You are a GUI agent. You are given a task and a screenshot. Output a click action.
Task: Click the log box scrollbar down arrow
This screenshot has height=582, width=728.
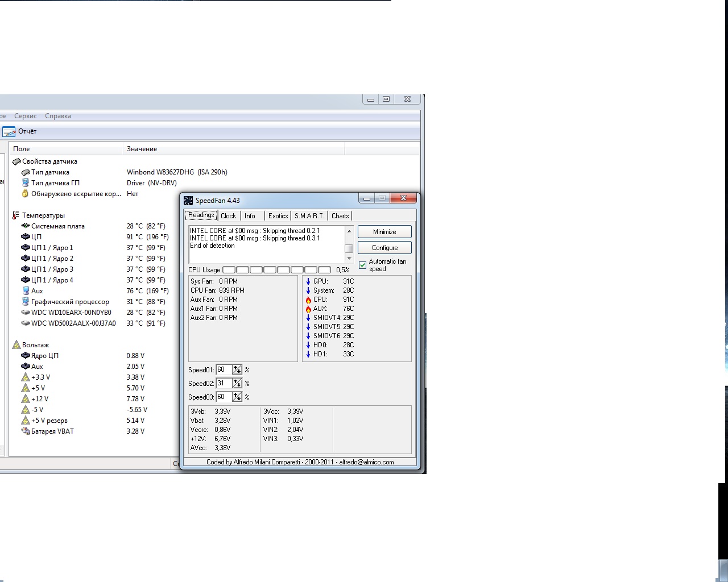click(349, 259)
